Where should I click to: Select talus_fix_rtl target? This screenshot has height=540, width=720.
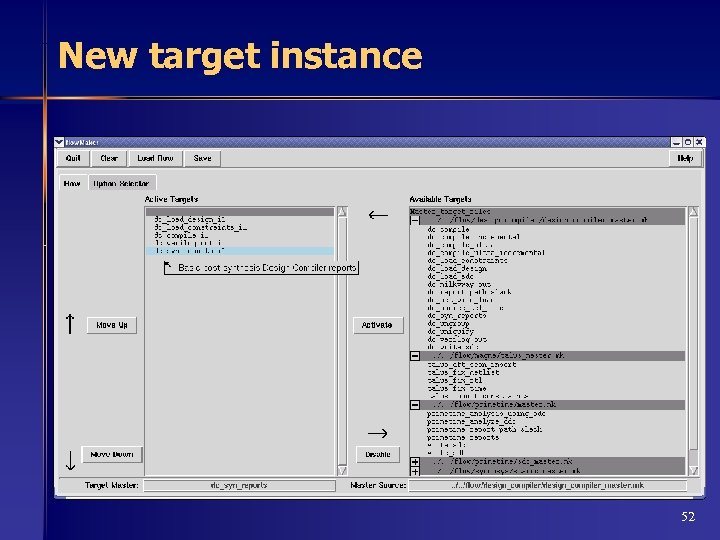(x=455, y=380)
